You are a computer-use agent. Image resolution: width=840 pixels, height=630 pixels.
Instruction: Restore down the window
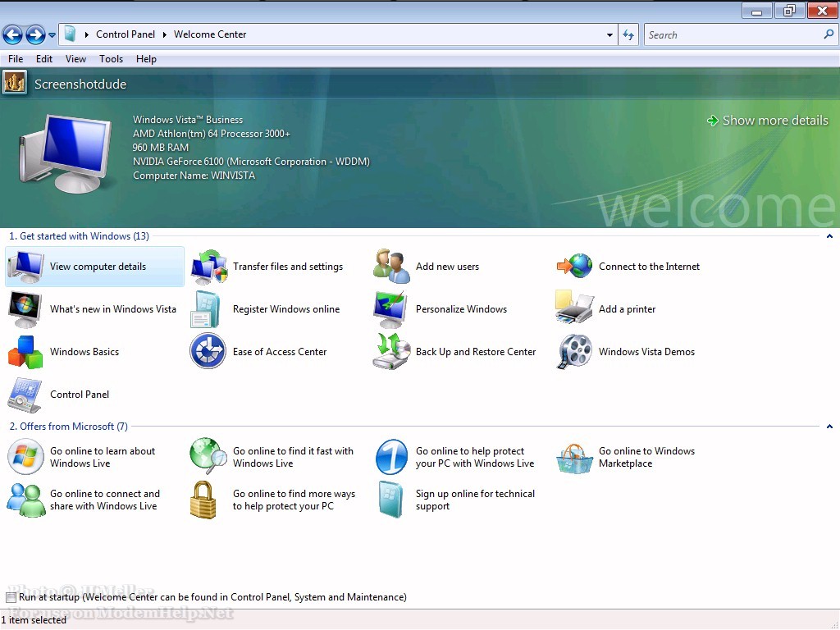coord(789,10)
